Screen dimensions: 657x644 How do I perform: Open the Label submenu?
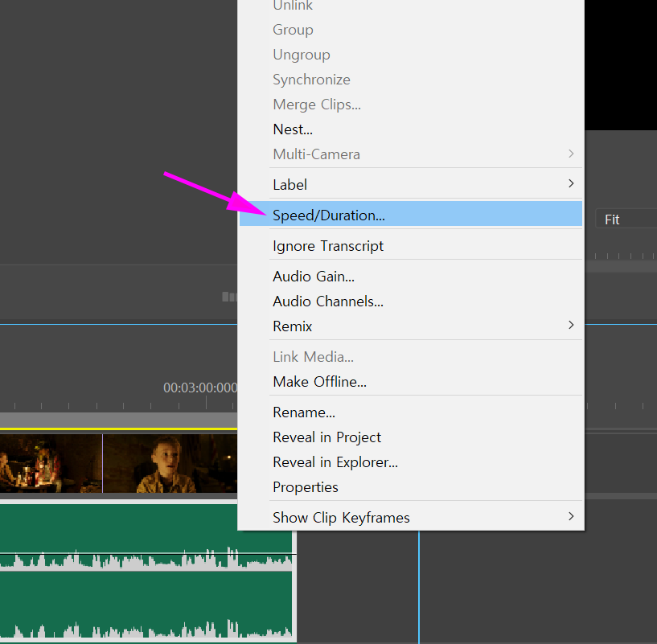click(411, 184)
